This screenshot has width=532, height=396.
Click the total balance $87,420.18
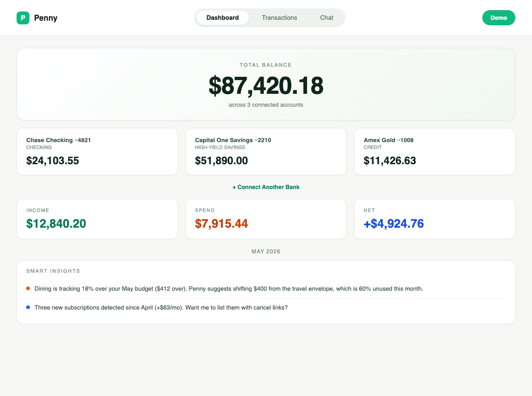click(x=266, y=86)
